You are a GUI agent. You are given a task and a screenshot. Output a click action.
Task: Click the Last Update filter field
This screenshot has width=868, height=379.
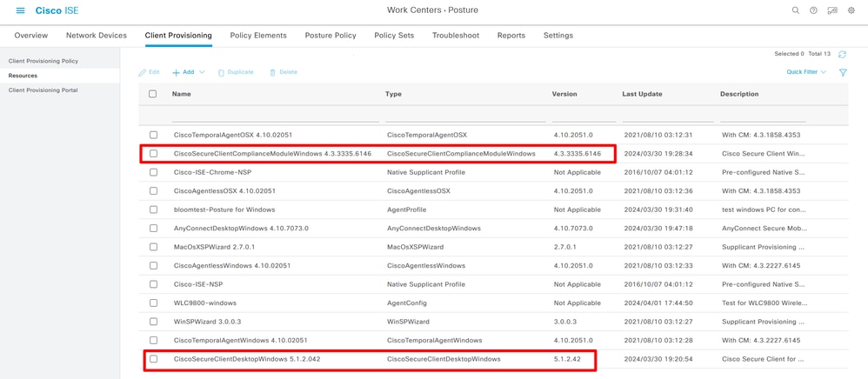point(668,116)
